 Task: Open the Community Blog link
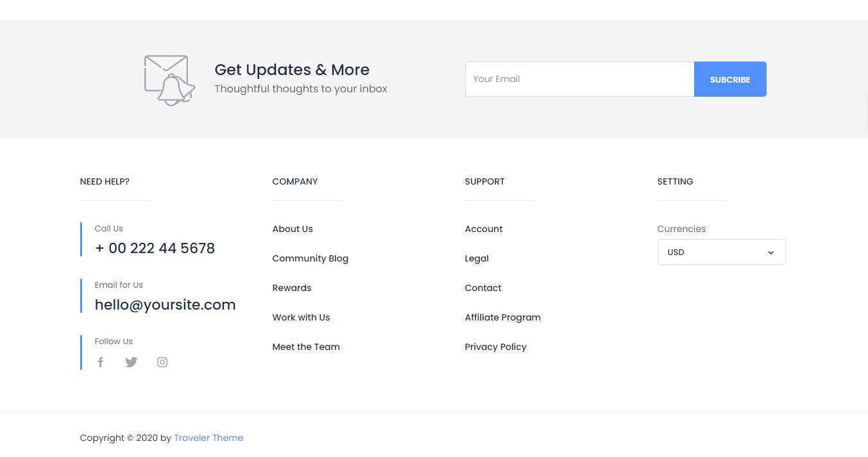311,258
